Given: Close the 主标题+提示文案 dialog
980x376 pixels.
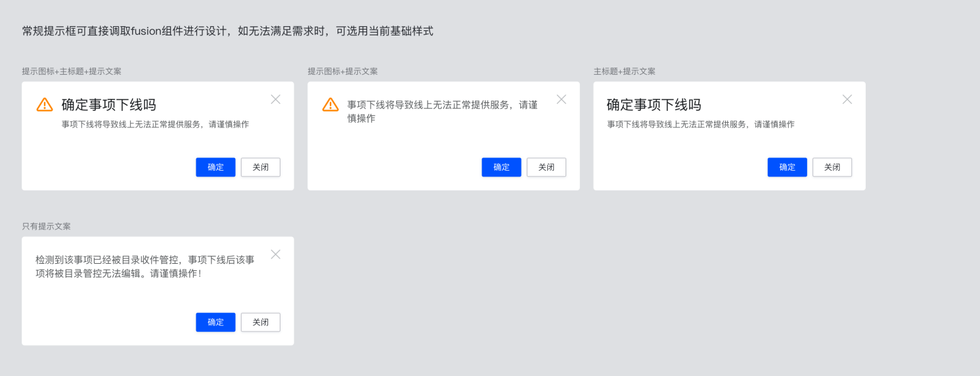Looking at the screenshot, I should 847,99.
